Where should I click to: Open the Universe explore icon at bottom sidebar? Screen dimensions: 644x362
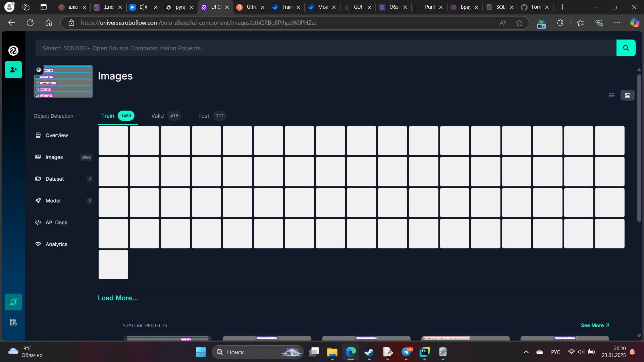pyautogui.click(x=13, y=302)
